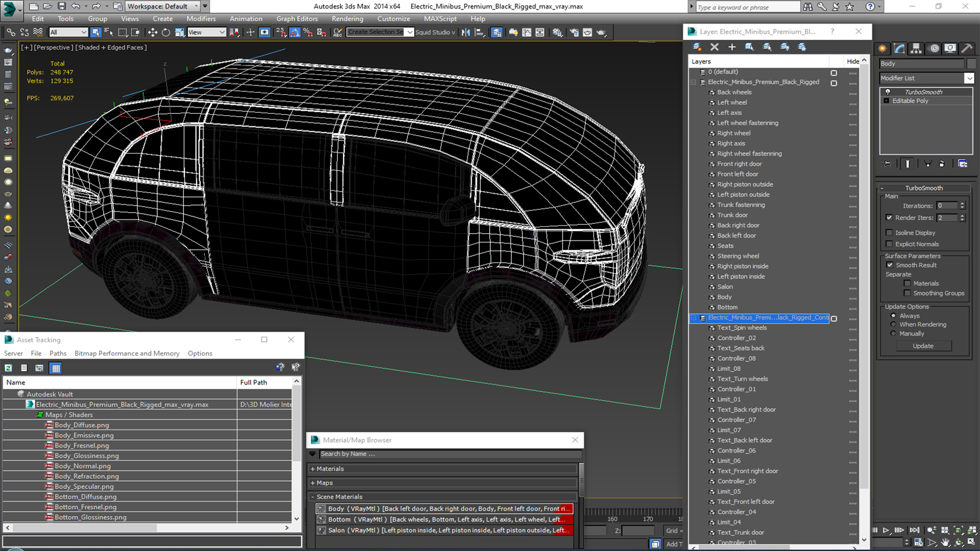Open the Workspace Default dropdown
Screen dimensions: 980x551
[162, 6]
